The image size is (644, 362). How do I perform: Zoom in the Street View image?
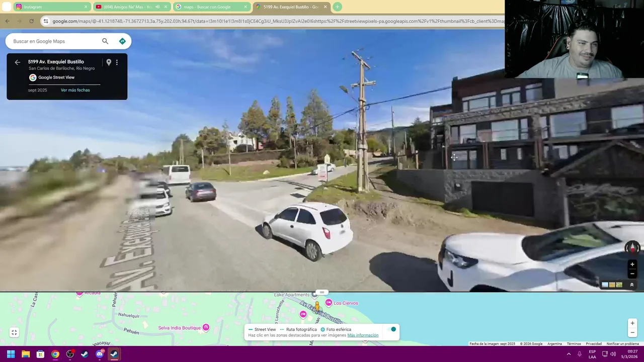click(632, 264)
